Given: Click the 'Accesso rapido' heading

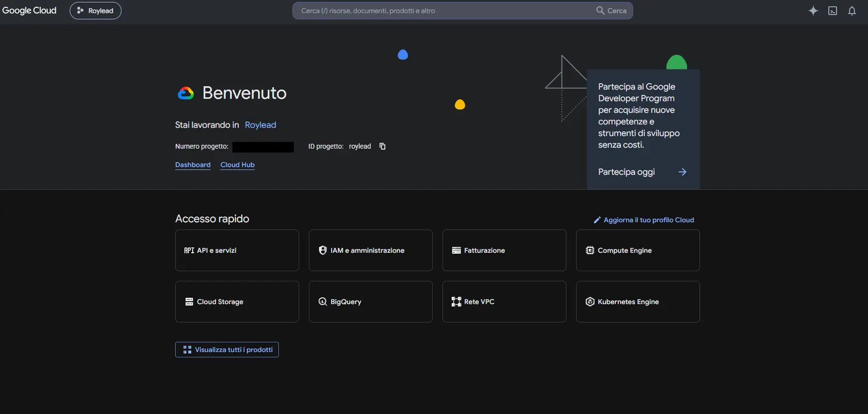Looking at the screenshot, I should (212, 219).
